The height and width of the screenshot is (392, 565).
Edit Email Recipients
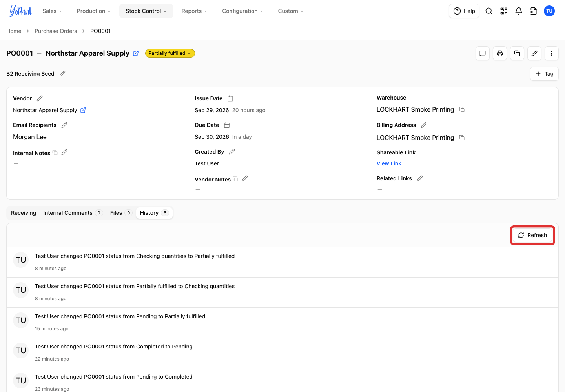[64, 125]
